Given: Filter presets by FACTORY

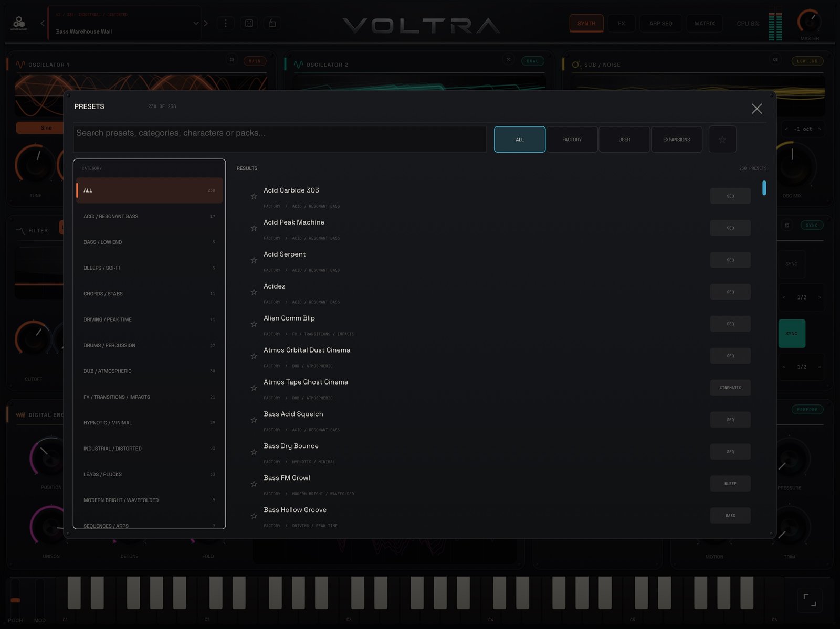Looking at the screenshot, I should coord(572,140).
